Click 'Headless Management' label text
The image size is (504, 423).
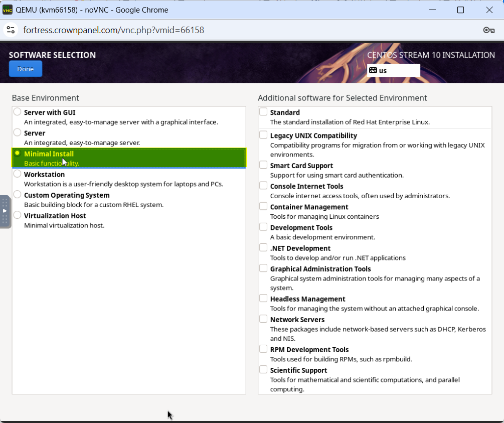(307, 299)
